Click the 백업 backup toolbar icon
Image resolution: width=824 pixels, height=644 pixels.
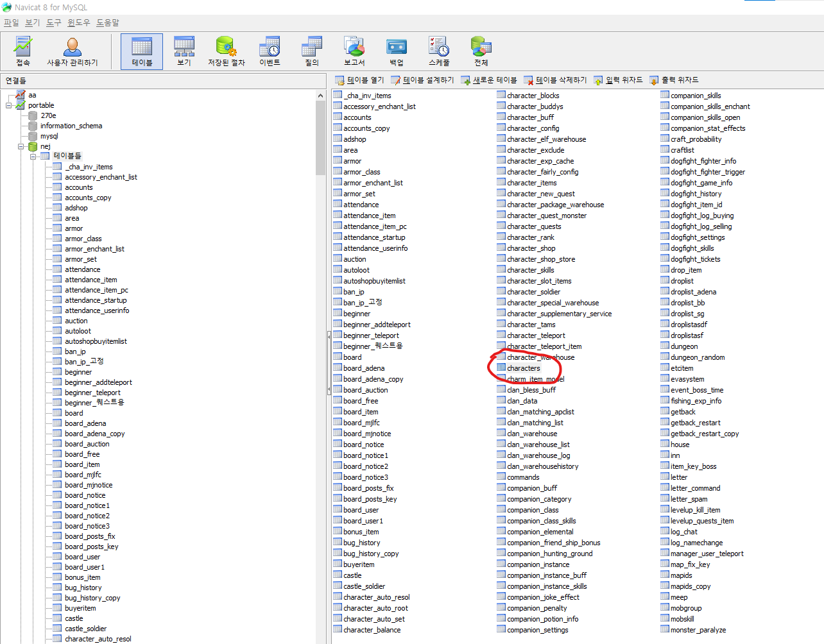pyautogui.click(x=397, y=51)
